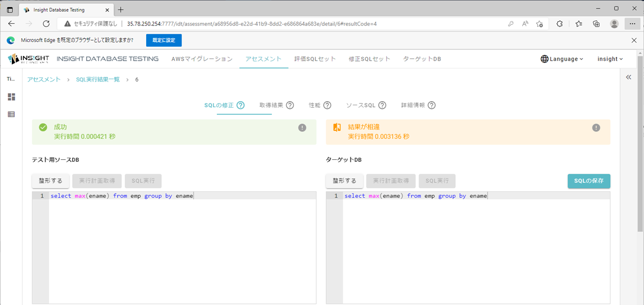Open the insight user menu dropdown
Image resolution: width=644 pixels, height=305 pixels.
[x=610, y=59]
